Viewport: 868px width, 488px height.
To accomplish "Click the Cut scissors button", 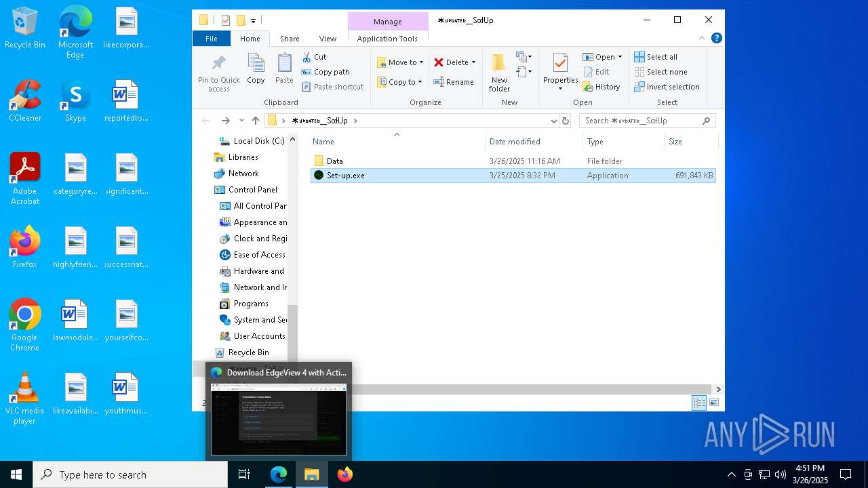I will tap(314, 57).
